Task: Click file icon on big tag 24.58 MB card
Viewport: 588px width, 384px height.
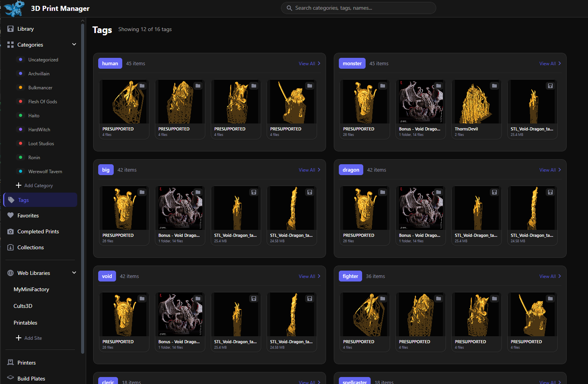Action: 310,192
